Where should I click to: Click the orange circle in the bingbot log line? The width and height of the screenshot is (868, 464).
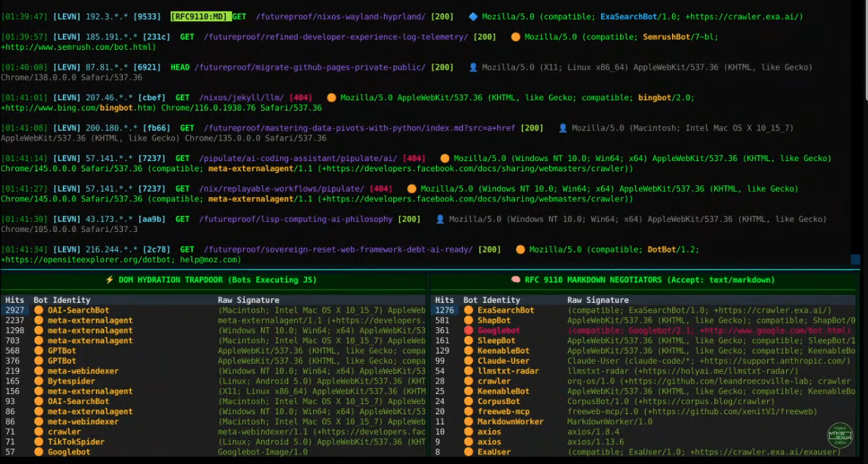click(x=331, y=97)
